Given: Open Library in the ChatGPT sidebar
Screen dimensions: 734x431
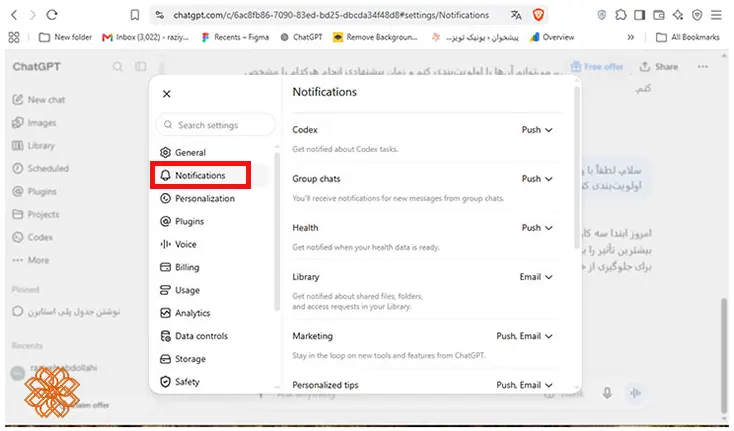Looking at the screenshot, I should point(33,146).
